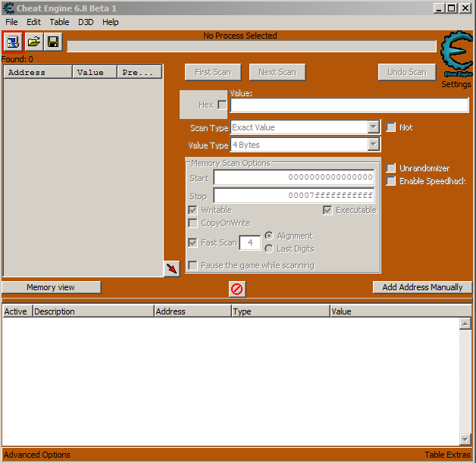
Task: Check Pause the game while scanning
Action: [193, 265]
